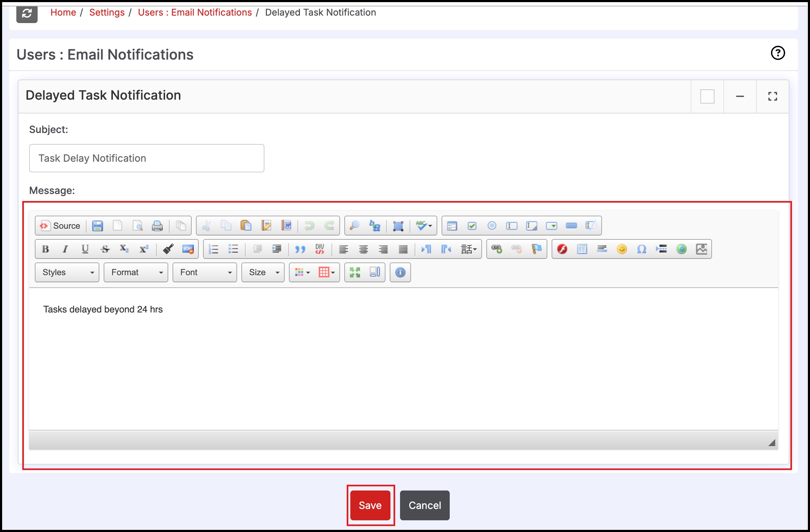This screenshot has height=532, width=810.
Task: Expand the Format dropdown
Action: (136, 272)
